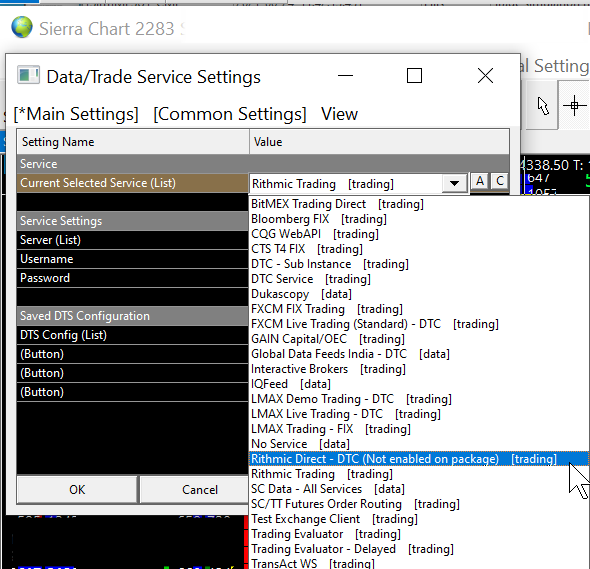This screenshot has height=569, width=590.
Task: Choose Test Exchange Client option
Action: [x=419, y=519]
